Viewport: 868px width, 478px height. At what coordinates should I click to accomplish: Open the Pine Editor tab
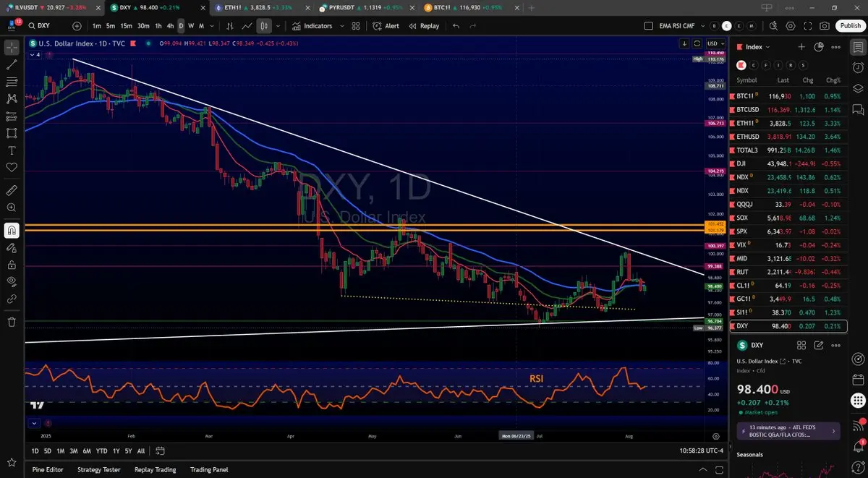[x=48, y=469]
